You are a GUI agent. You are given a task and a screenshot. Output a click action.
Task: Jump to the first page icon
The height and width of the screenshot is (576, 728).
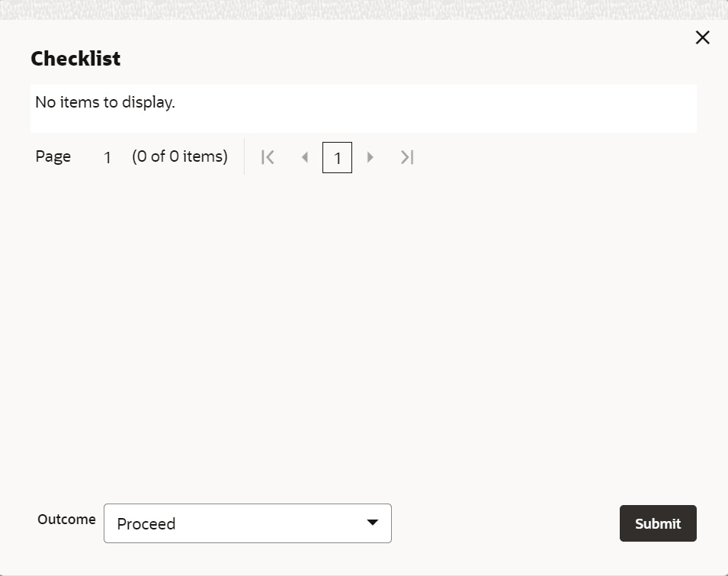click(268, 157)
